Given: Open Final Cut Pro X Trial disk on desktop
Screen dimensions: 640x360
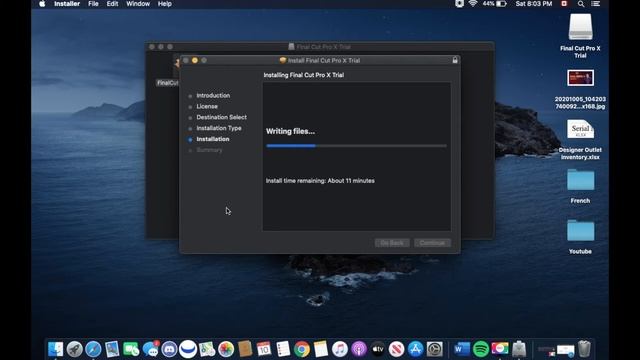Looking at the screenshot, I should (580, 27).
